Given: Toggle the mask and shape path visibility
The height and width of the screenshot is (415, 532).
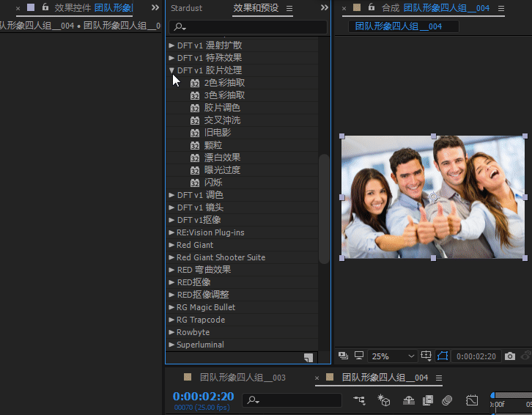Looking at the screenshot, I should click(x=443, y=356).
